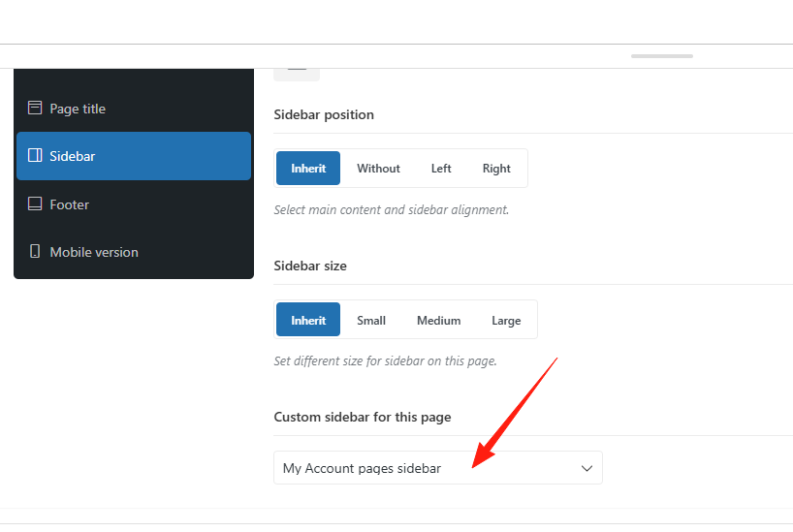The height and width of the screenshot is (532, 793).
Task: Choose Large sidebar size
Action: click(x=506, y=320)
